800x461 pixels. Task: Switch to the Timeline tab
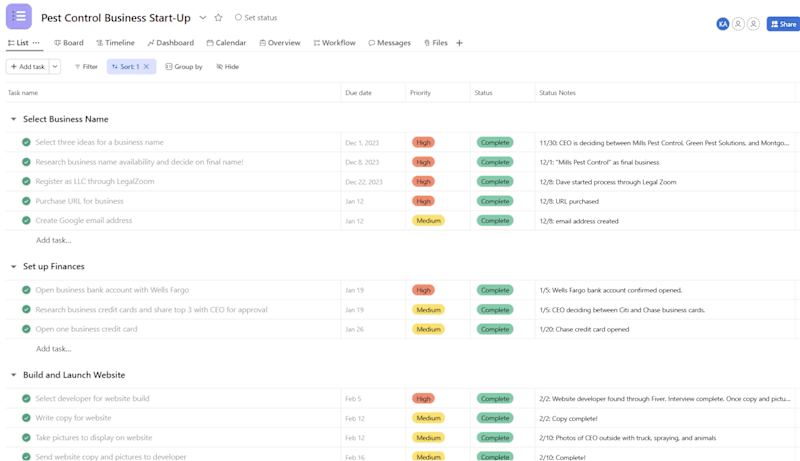(116, 43)
